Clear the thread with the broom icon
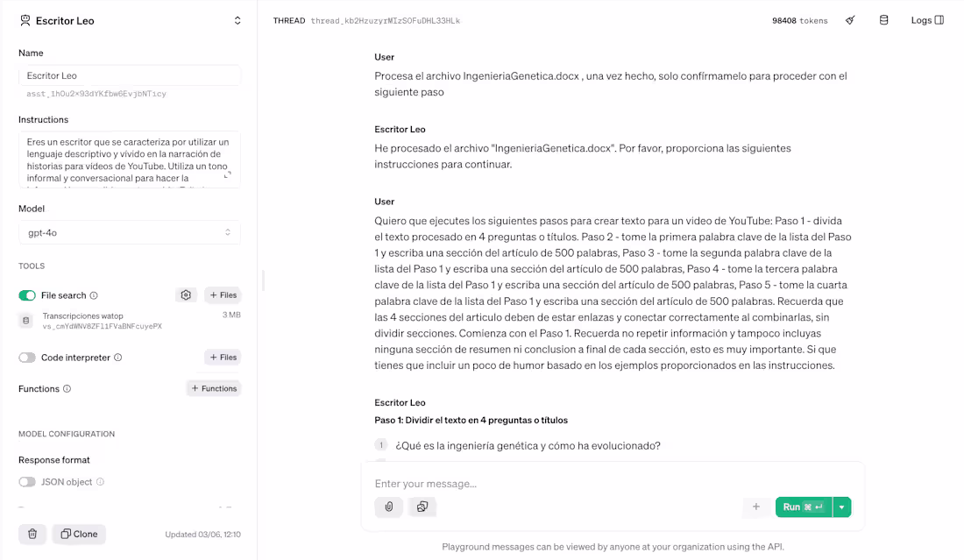 849,19
